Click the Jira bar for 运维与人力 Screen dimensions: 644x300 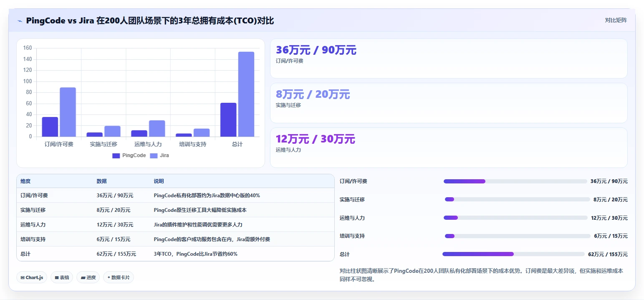coord(157,128)
